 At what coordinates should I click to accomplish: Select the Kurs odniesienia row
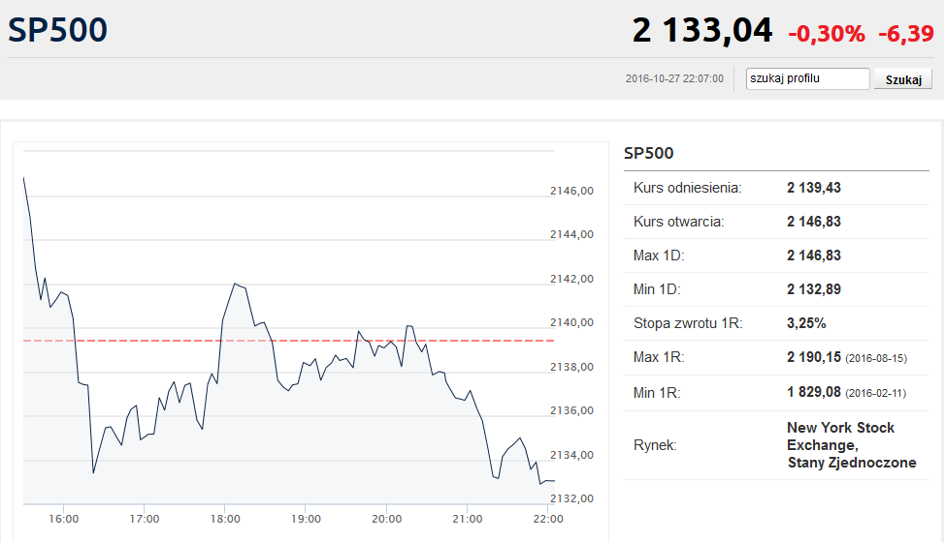point(776,187)
